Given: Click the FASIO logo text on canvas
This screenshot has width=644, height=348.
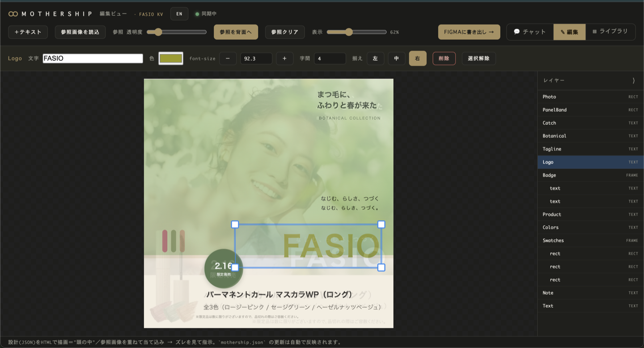Looking at the screenshot, I should tap(331, 246).
